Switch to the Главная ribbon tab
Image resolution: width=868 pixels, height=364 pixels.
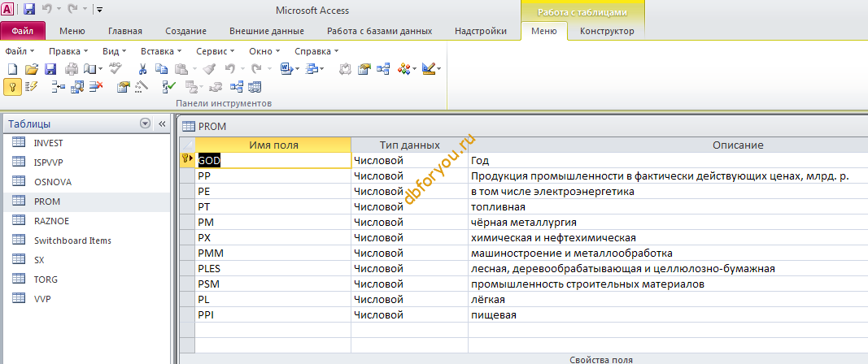[125, 31]
